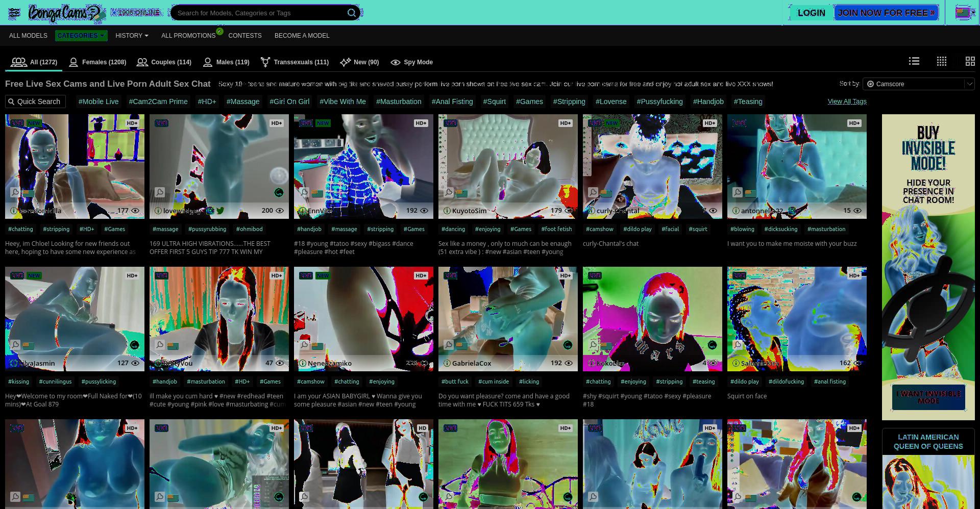The width and height of the screenshot is (980, 509).
Task: Open GabrielaCox model name link
Action: pyautogui.click(x=472, y=363)
